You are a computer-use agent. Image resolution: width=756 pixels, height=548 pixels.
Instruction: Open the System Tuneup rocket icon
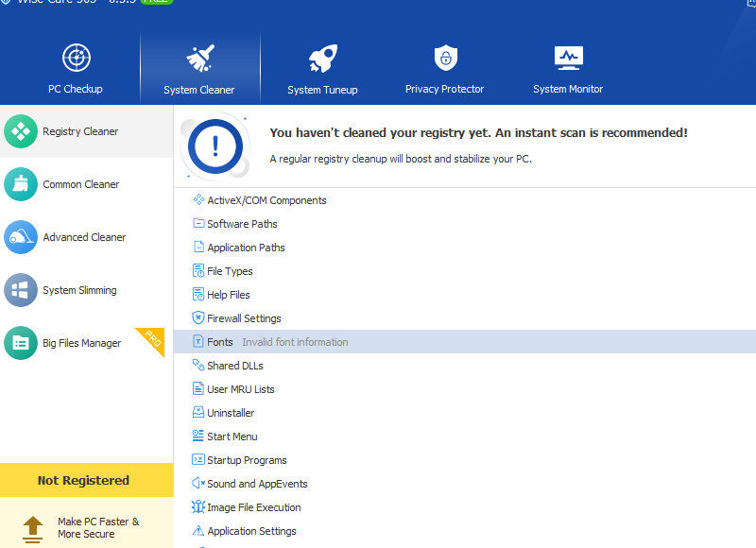pyautogui.click(x=323, y=59)
